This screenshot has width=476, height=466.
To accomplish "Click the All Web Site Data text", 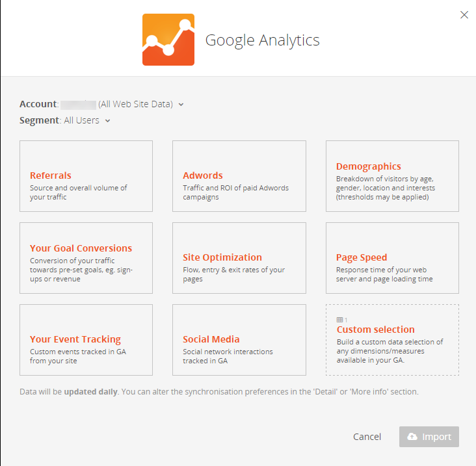I will point(135,104).
